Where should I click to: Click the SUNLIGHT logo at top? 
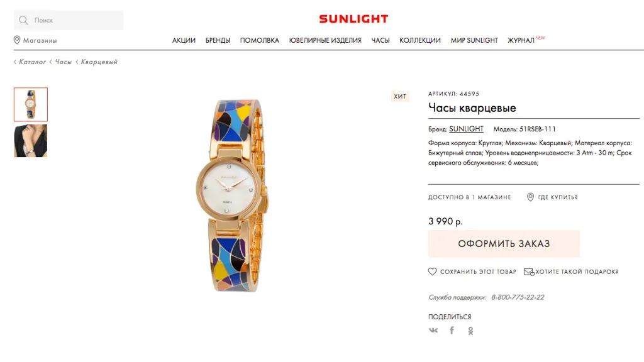tap(353, 19)
